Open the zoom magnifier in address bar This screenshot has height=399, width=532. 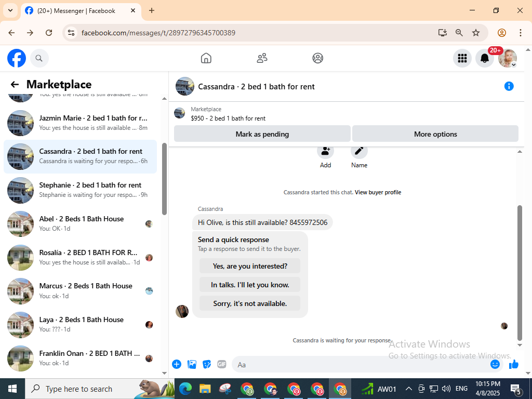(x=459, y=33)
